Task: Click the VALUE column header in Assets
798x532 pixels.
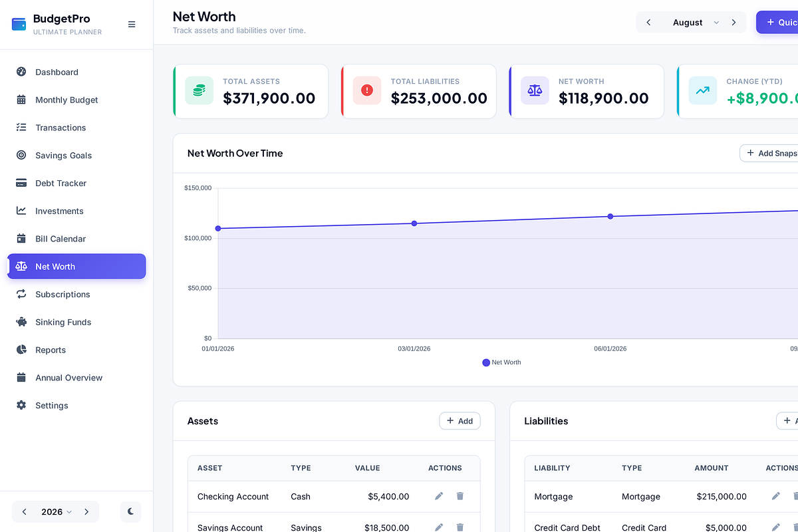Action: click(368, 468)
